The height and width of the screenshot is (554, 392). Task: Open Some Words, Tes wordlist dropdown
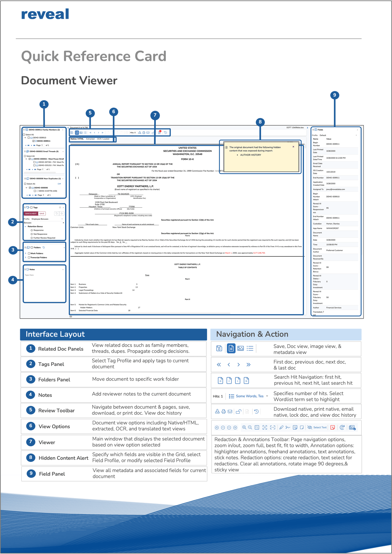(x=248, y=396)
